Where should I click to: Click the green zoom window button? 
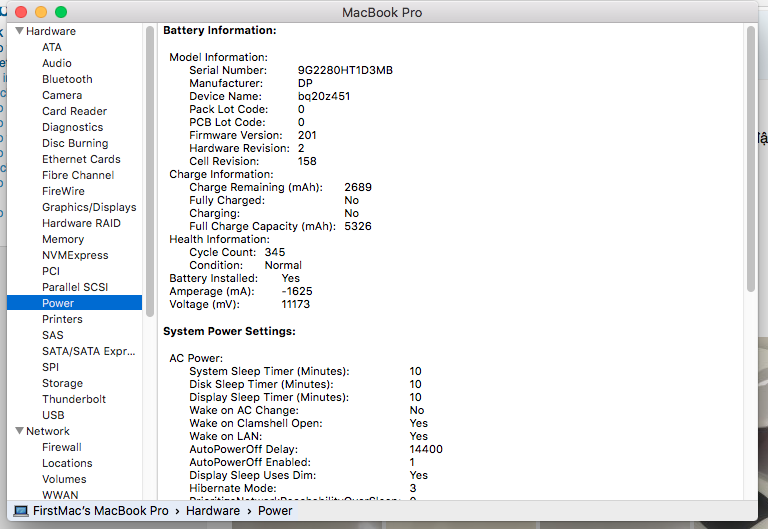tap(61, 12)
